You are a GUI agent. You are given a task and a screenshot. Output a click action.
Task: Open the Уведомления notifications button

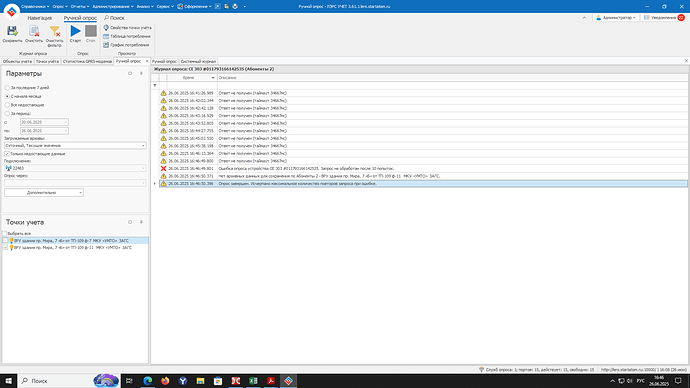[x=664, y=18]
